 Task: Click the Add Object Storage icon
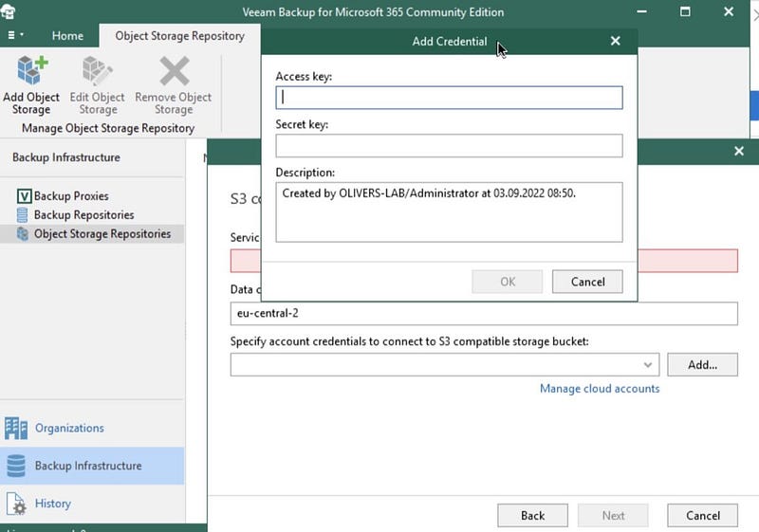pos(32,70)
